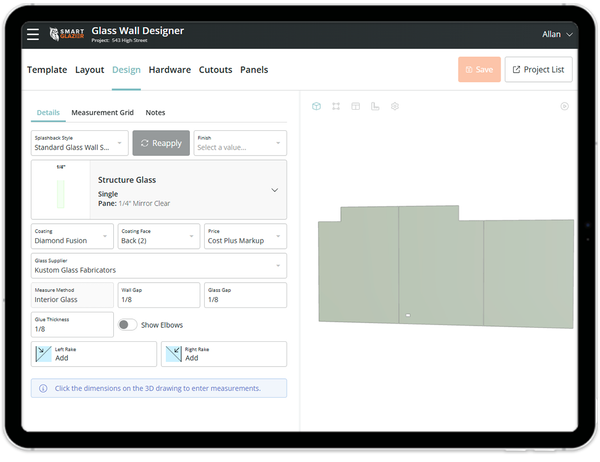600x462 pixels.
Task: Go to the Template tab
Action: 47,70
